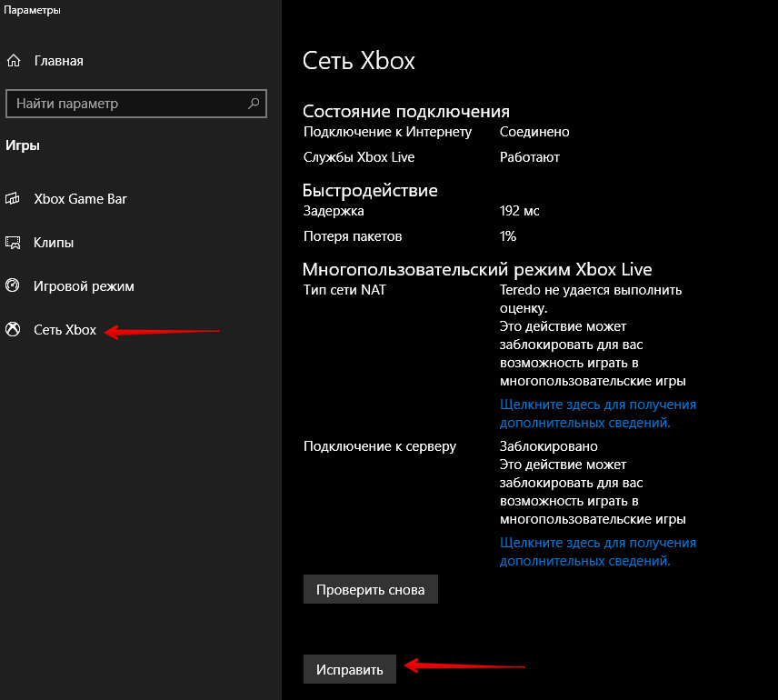Click the Сеть Xbox page heading
The width and height of the screenshot is (778, 700).
359,61
